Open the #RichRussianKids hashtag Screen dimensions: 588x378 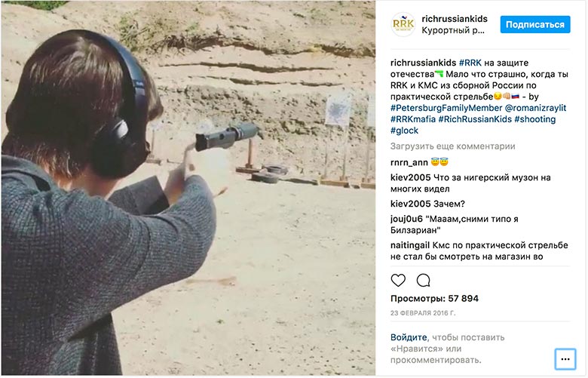click(x=475, y=119)
